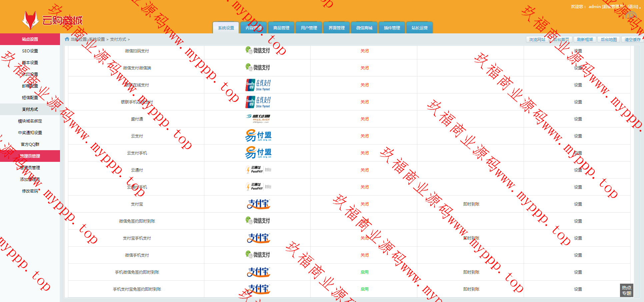The width and height of the screenshot is (644, 302).
Task: Toggle 关闭 status for 盛付通
Action: coord(364,119)
